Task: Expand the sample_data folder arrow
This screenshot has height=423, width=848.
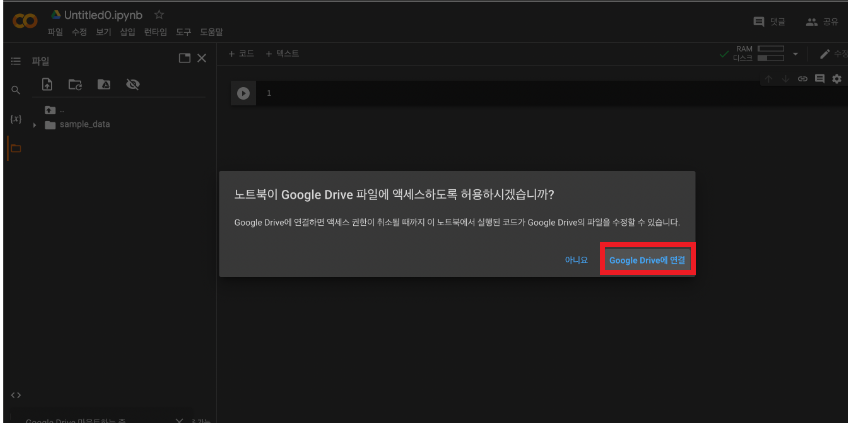Action: coord(35,125)
